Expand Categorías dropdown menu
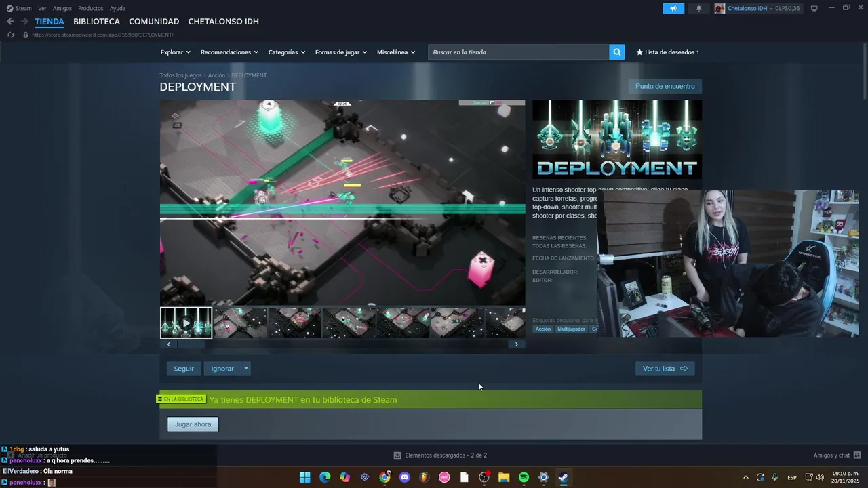The image size is (868, 488). [x=286, y=52]
